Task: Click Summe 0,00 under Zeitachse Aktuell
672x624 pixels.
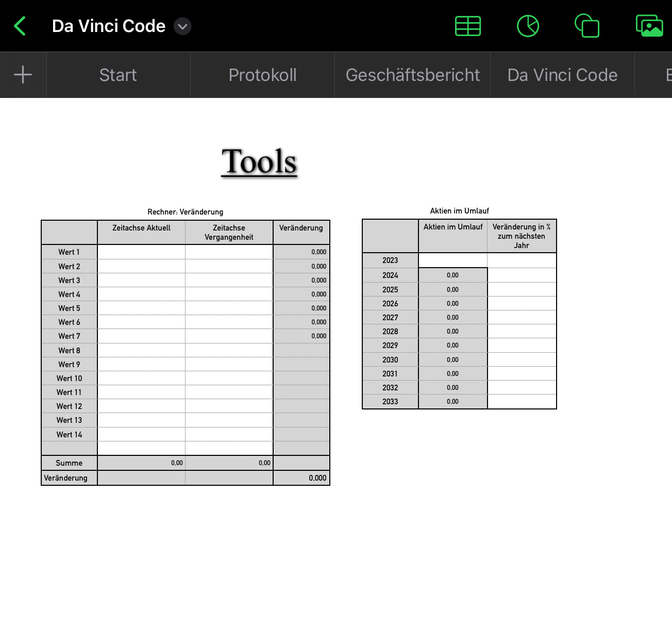Action: click(141, 463)
